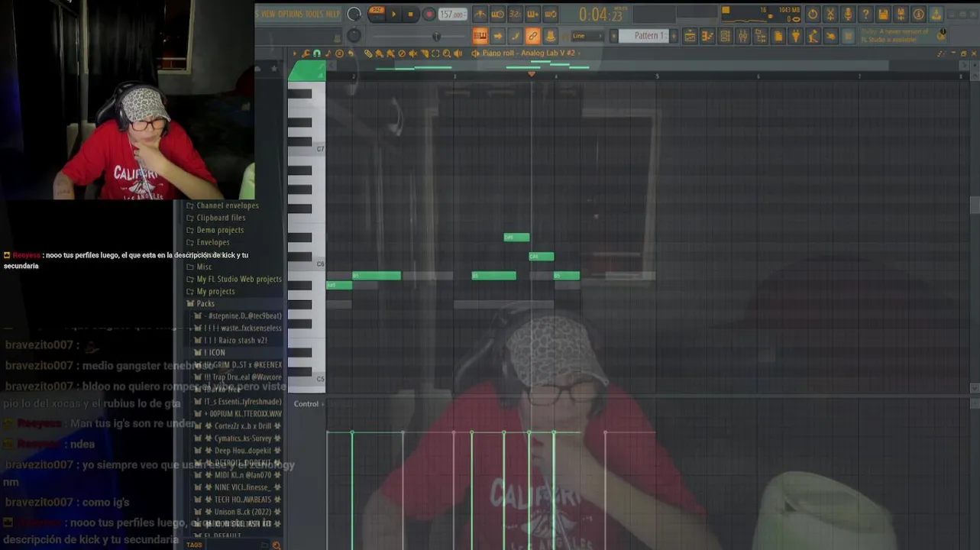Image resolution: width=980 pixels, height=550 pixels.
Task: Toggle the piano roll snap magnet
Action: click(316, 53)
